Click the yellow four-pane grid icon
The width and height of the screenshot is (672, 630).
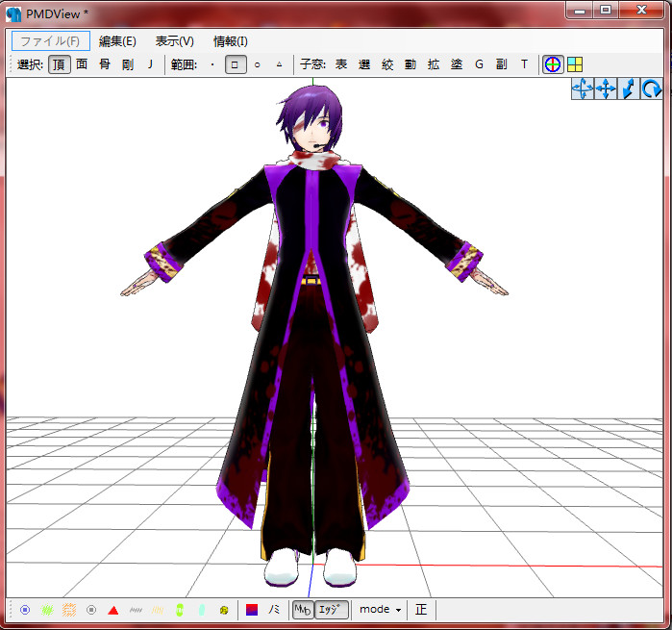point(575,64)
